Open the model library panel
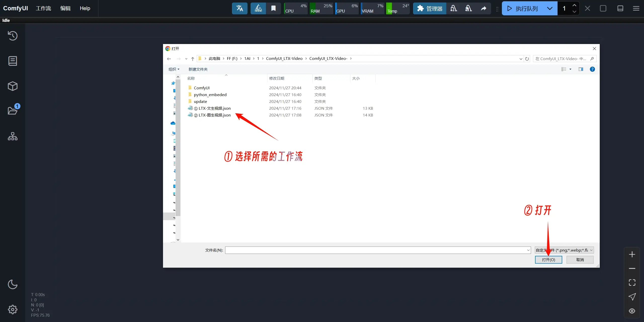Image resolution: width=644 pixels, height=322 pixels. (x=12, y=86)
